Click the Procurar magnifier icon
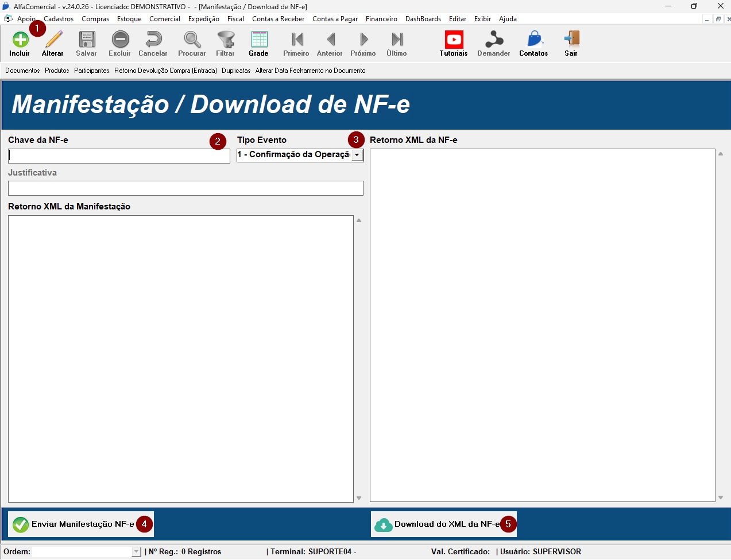Image resolution: width=731 pixels, height=560 pixels. (192, 40)
